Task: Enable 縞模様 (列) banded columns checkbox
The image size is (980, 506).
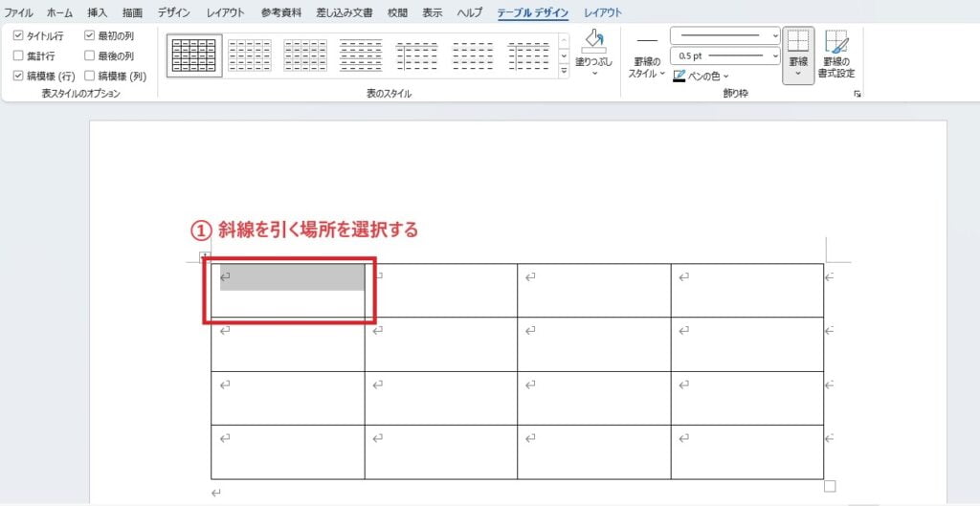Action: [89, 76]
